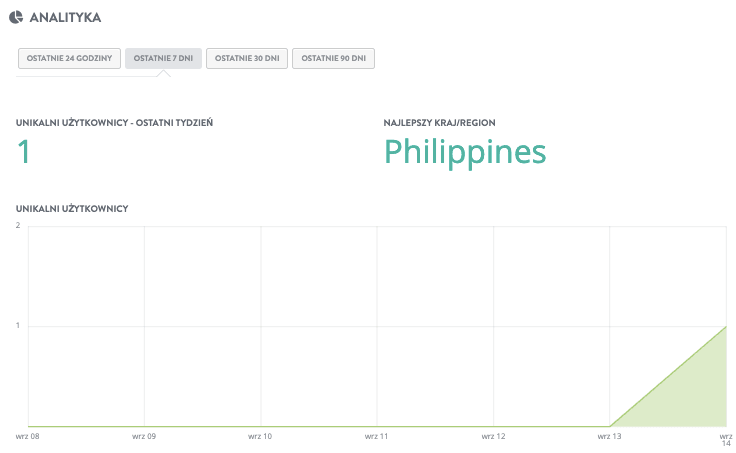Click the "wrz 08" x-axis label
736x453 pixels.
coord(28,436)
